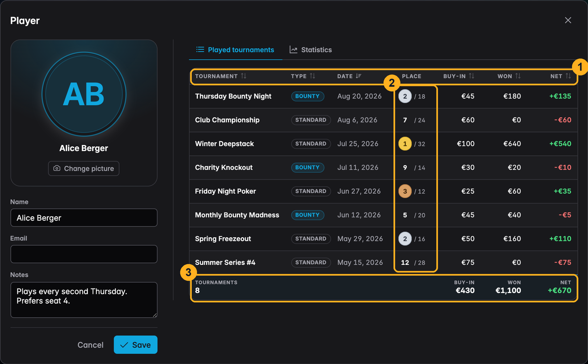The height and width of the screenshot is (364, 588).
Task: Save the player details
Action: pyautogui.click(x=135, y=344)
